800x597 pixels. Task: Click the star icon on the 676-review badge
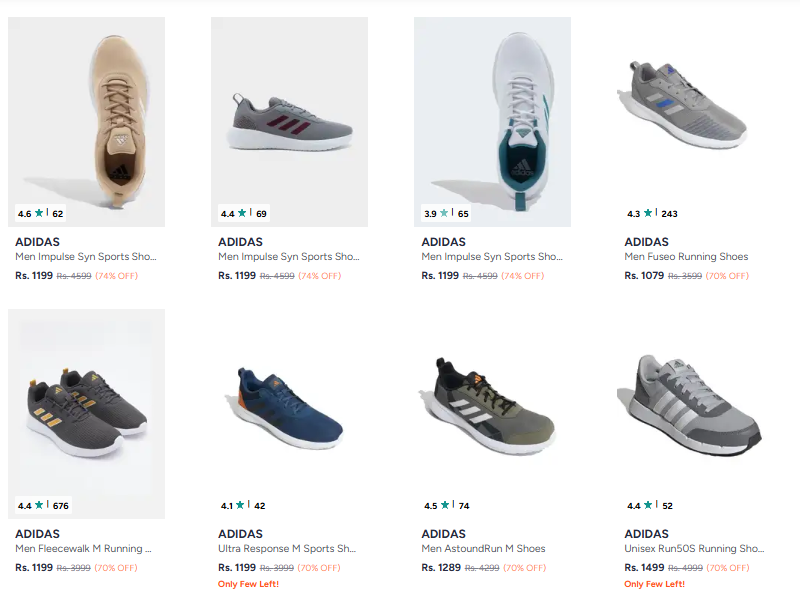click(39, 505)
